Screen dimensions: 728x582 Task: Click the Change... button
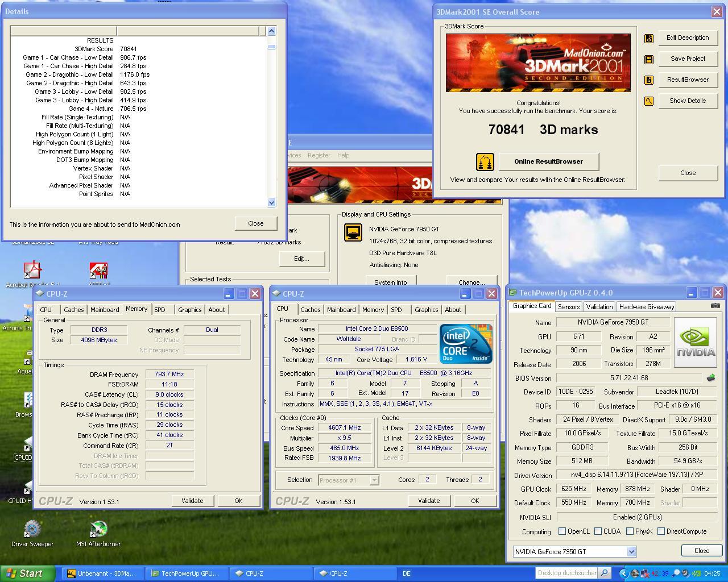tap(471, 281)
